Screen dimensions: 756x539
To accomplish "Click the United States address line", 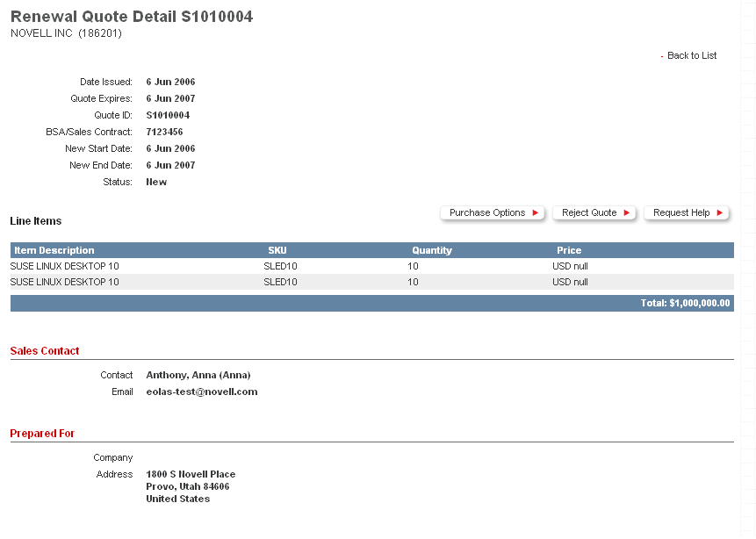I will tap(178, 499).
